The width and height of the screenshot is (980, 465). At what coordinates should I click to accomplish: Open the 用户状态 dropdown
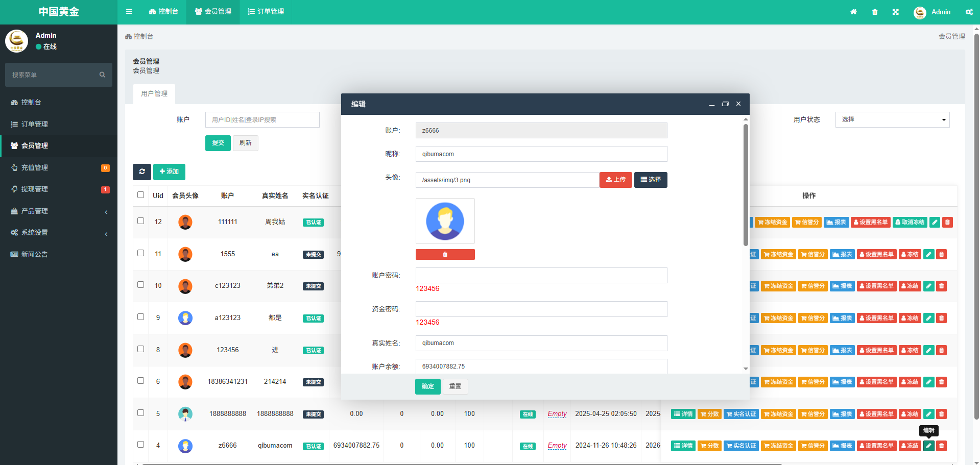tap(892, 119)
